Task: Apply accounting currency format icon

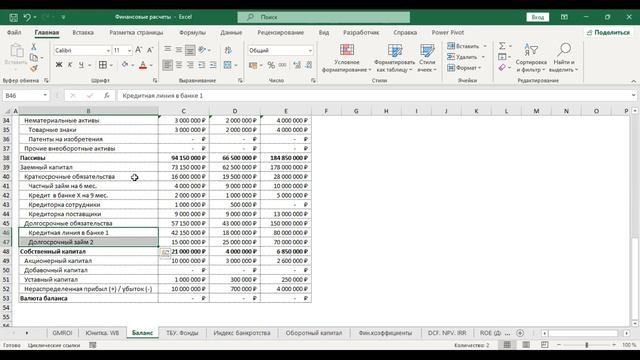Action: click(253, 65)
